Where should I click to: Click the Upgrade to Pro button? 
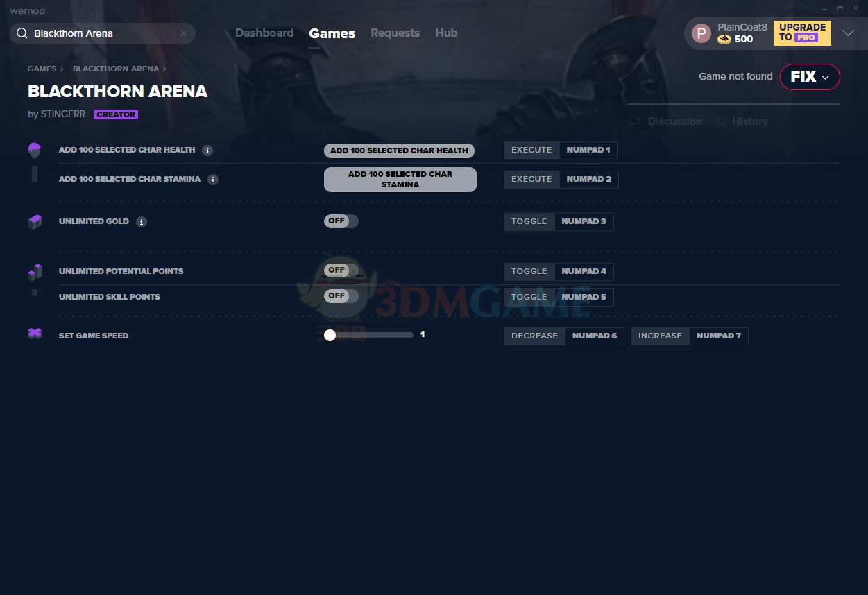(802, 33)
